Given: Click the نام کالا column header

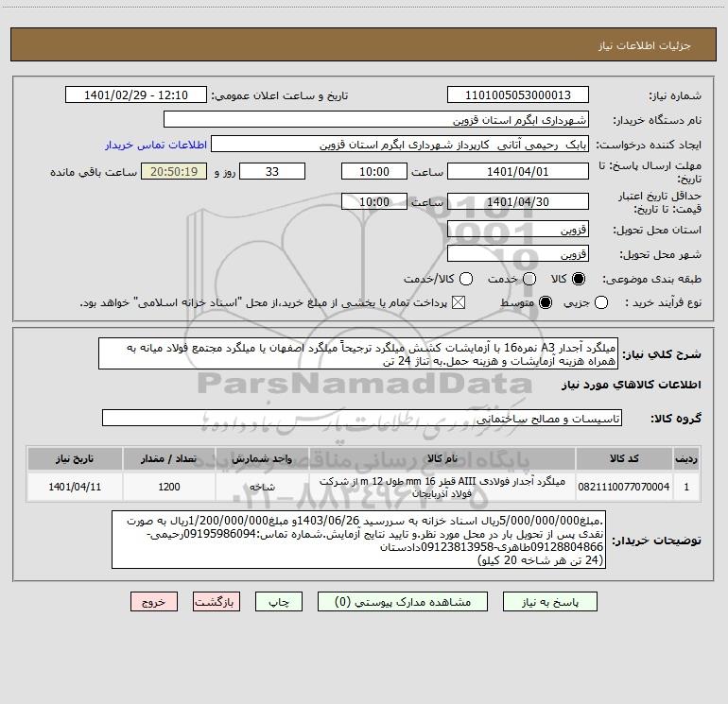Looking at the screenshot, I should (x=442, y=458).
